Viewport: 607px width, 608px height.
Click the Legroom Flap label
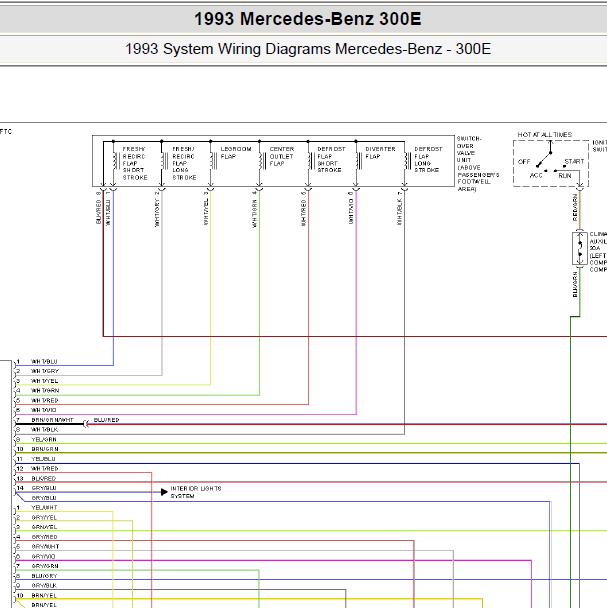click(x=236, y=153)
